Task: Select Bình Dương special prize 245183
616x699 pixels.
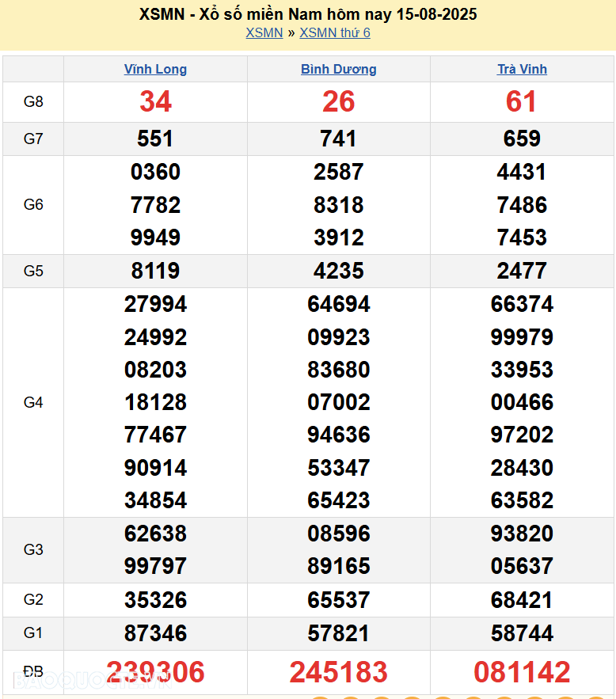Action: 338,672
